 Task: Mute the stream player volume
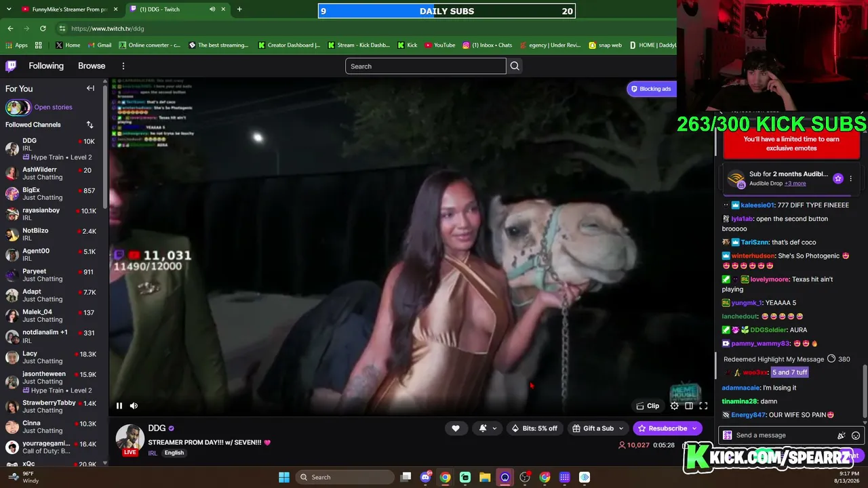(x=134, y=406)
